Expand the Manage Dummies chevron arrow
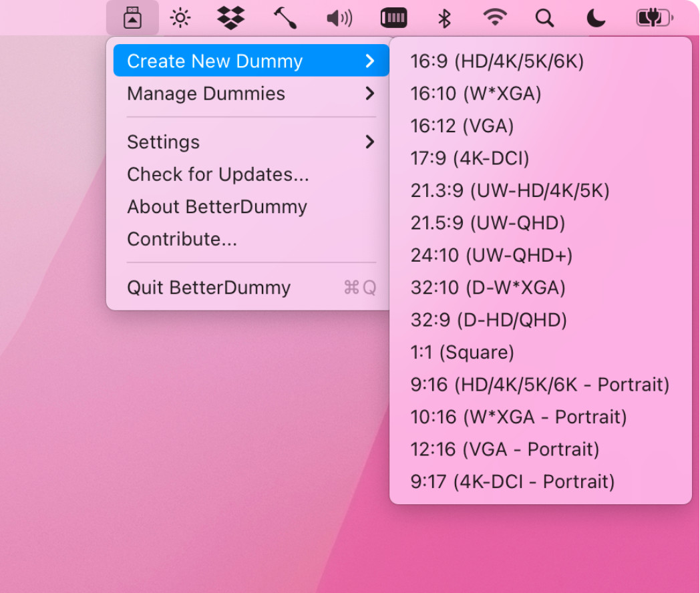700x593 pixels. [369, 93]
